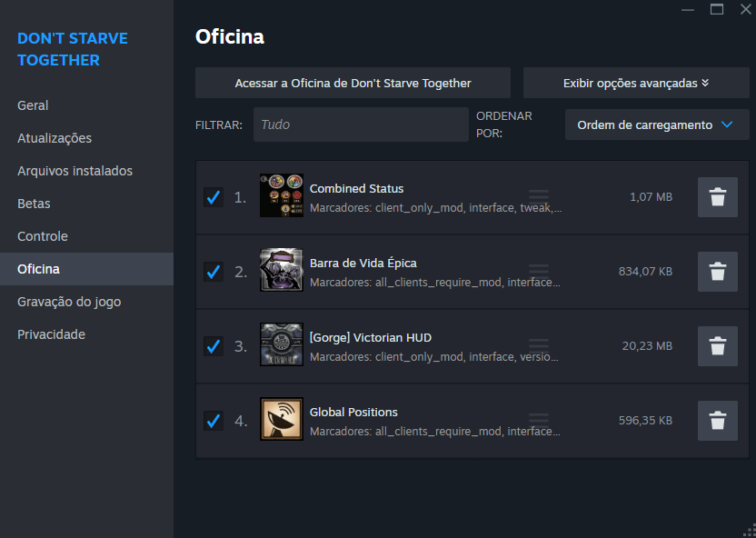Open the Geral settings tab

coord(33,105)
